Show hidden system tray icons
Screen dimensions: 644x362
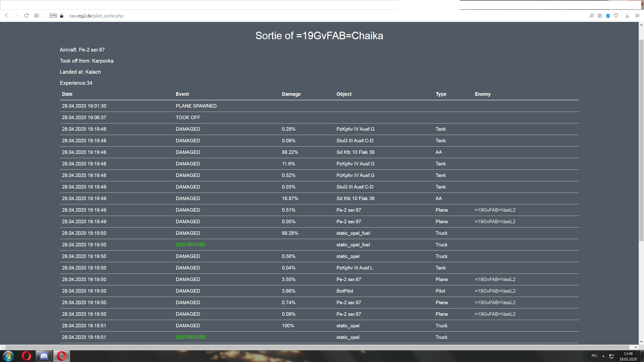tap(603, 356)
